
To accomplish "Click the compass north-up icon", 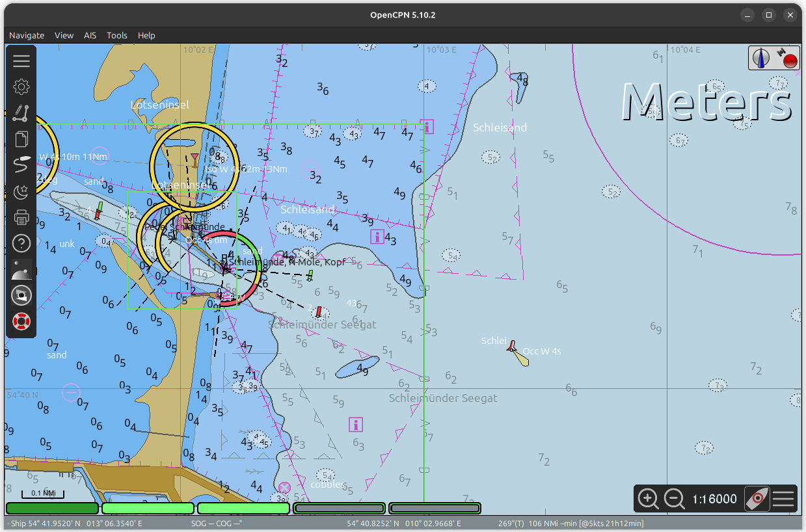I will pos(760,59).
